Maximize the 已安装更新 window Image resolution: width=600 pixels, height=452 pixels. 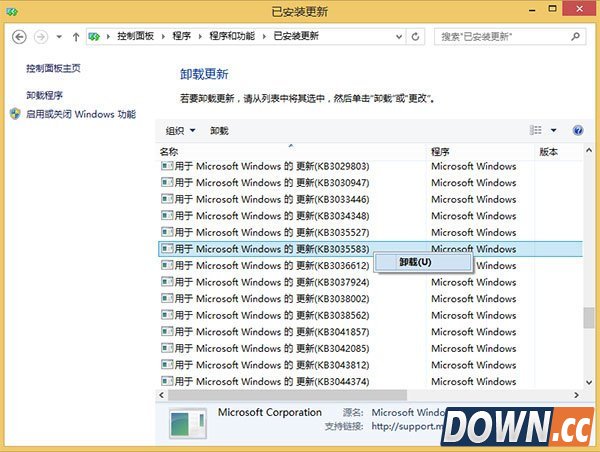point(553,9)
